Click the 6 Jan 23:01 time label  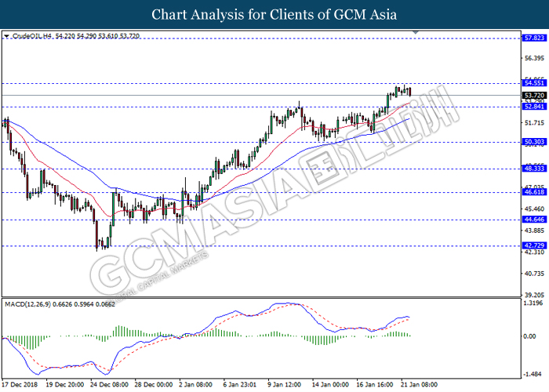[240, 385]
